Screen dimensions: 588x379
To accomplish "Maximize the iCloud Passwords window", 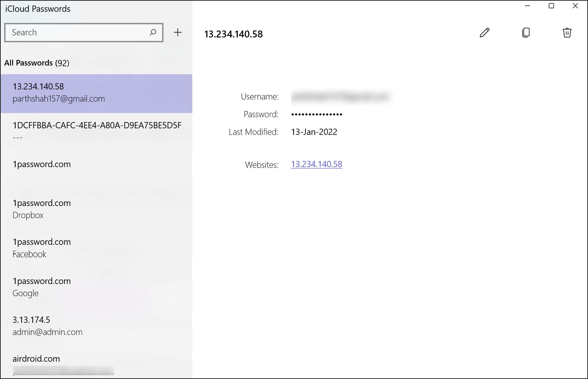I will [x=551, y=6].
